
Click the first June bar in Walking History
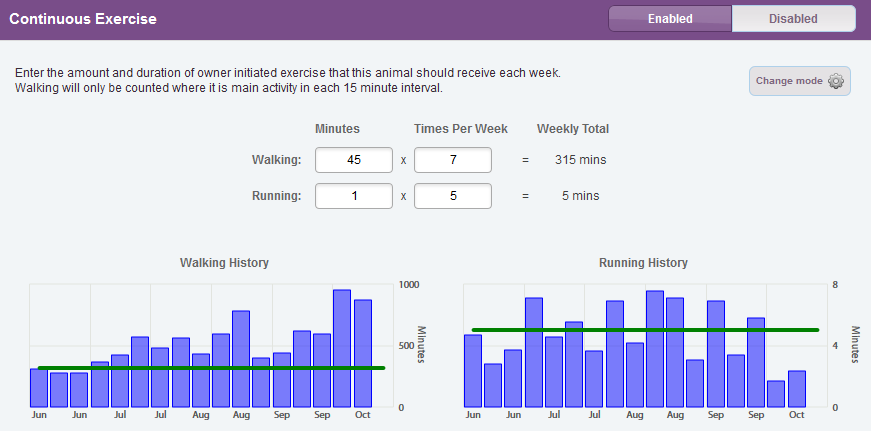[x=39, y=388]
